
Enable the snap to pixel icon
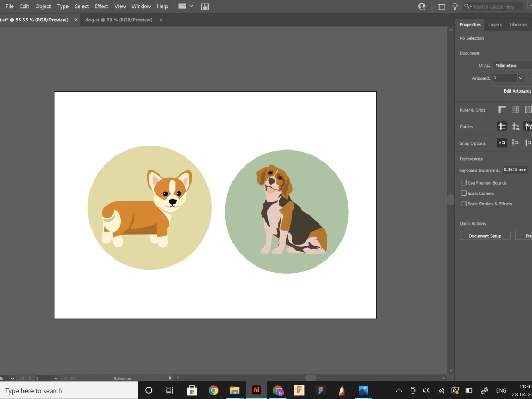tap(528, 143)
